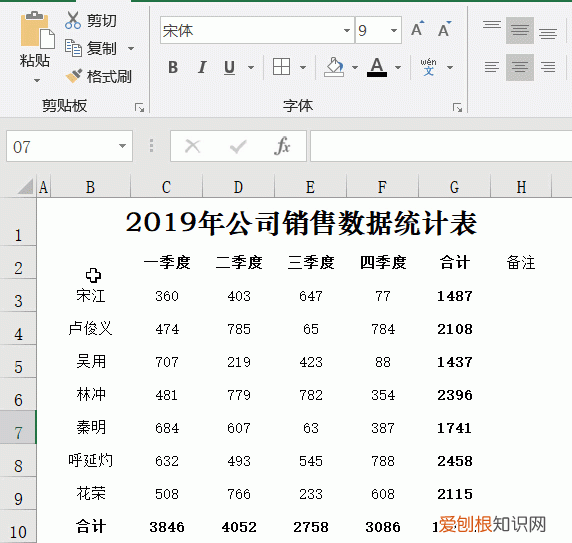Click the 备注 header cell

tap(521, 263)
